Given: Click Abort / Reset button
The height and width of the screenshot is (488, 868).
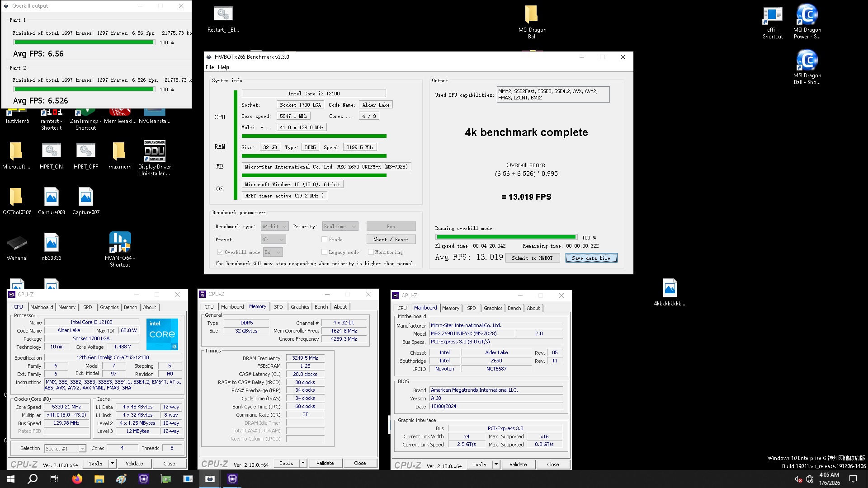Looking at the screenshot, I should pos(391,239).
